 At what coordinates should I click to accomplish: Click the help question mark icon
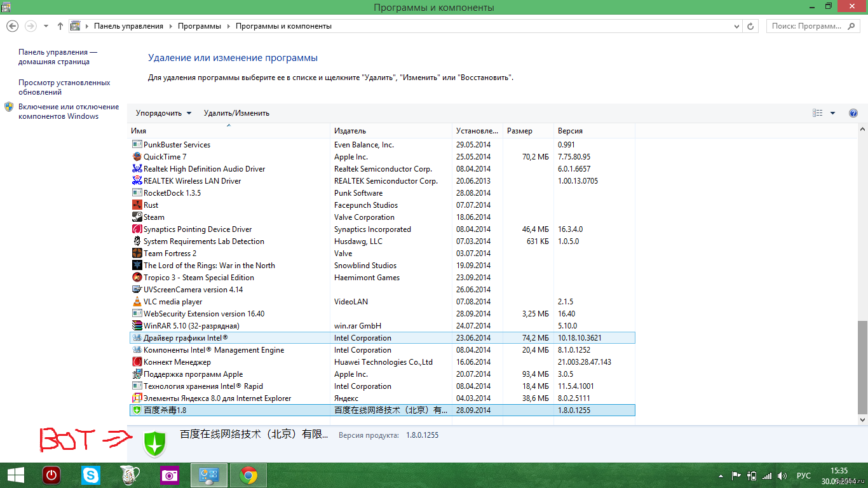click(x=853, y=113)
